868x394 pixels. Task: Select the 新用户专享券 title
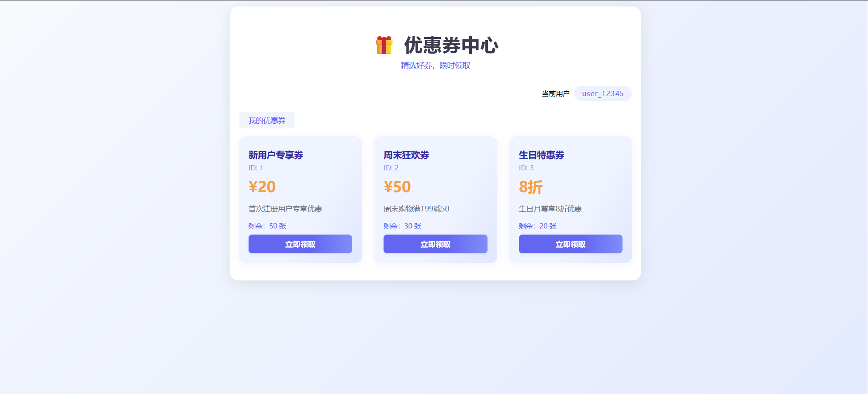pyautogui.click(x=276, y=155)
